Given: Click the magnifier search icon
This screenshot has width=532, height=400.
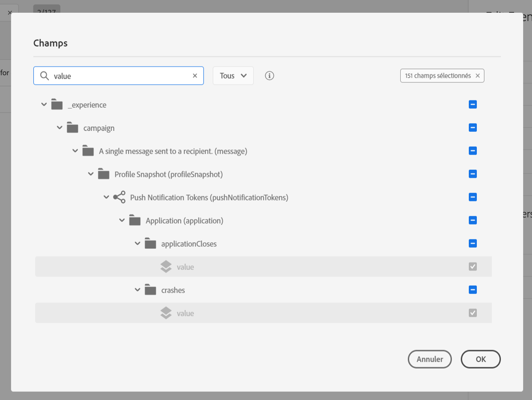Looking at the screenshot, I should (x=44, y=76).
